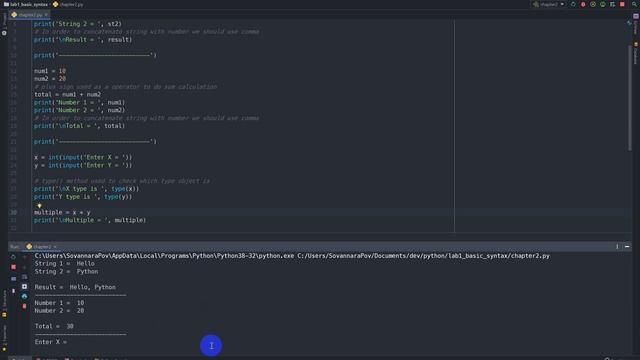640x360 pixels.
Task: Click the console input at 'Enter X ='
Action: click(x=51, y=342)
